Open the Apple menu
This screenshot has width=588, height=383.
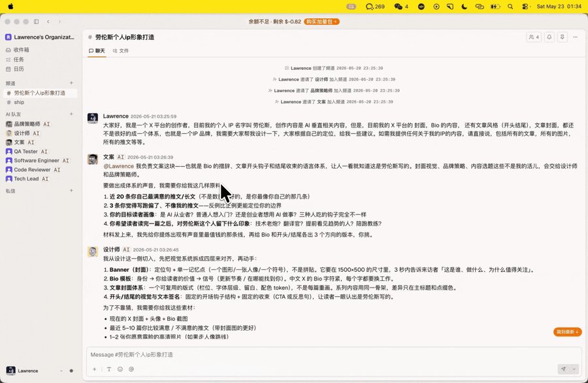pyautogui.click(x=10, y=7)
